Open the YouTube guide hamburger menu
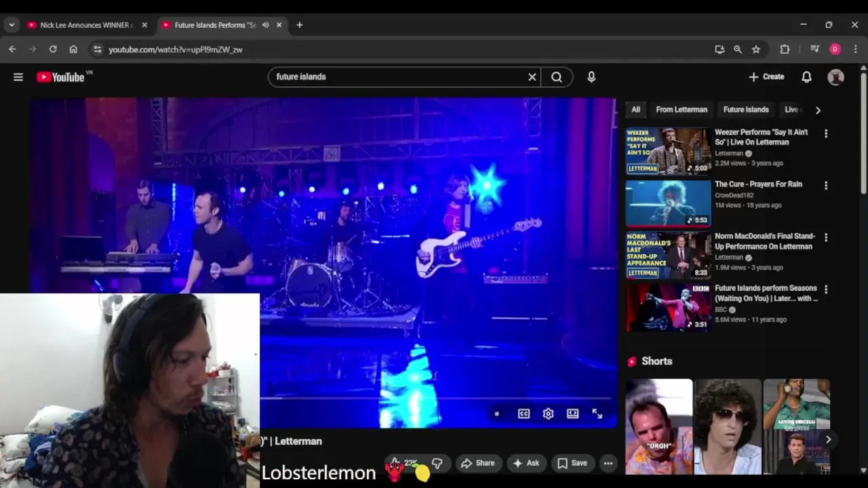This screenshot has width=868, height=488. [18, 77]
